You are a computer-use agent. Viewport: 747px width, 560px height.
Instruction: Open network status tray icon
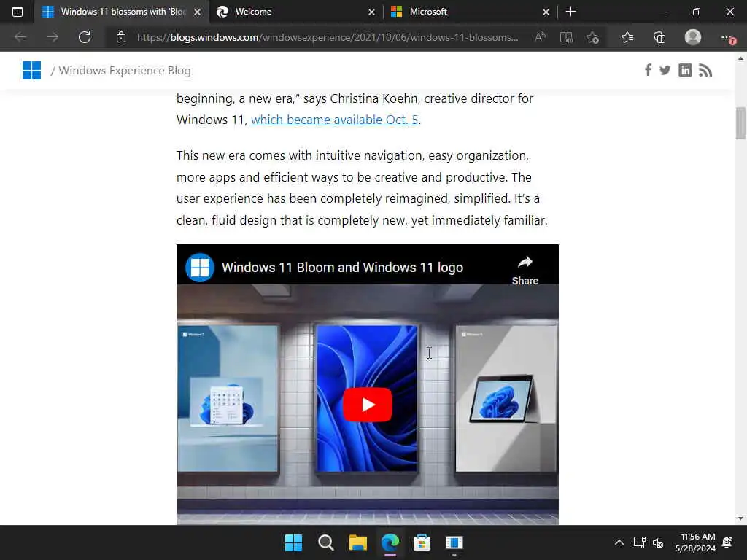(639, 542)
